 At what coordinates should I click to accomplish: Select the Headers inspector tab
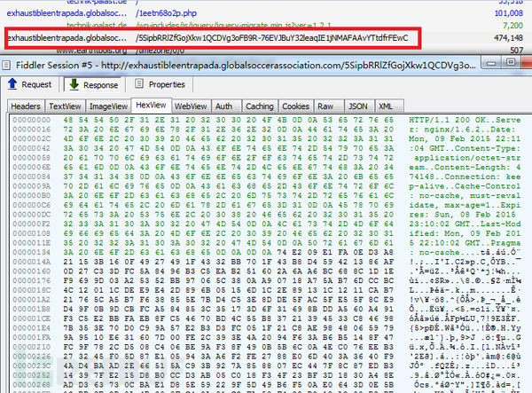[26, 106]
